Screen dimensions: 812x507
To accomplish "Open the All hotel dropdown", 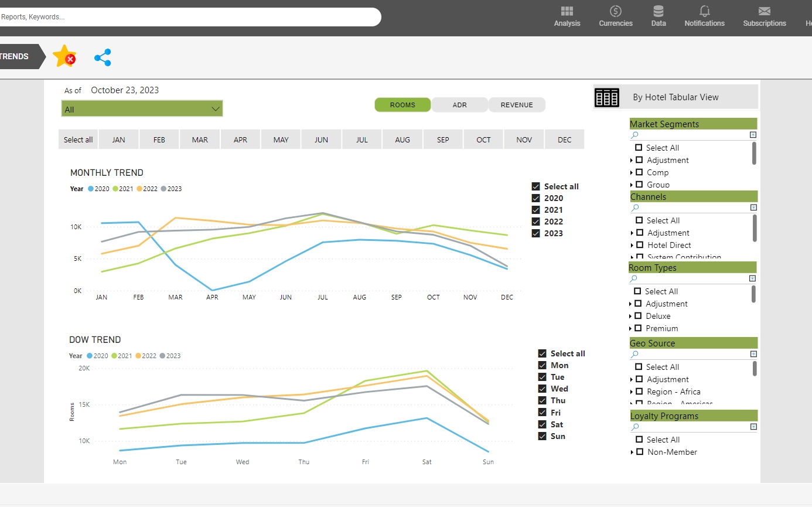I will tap(142, 109).
